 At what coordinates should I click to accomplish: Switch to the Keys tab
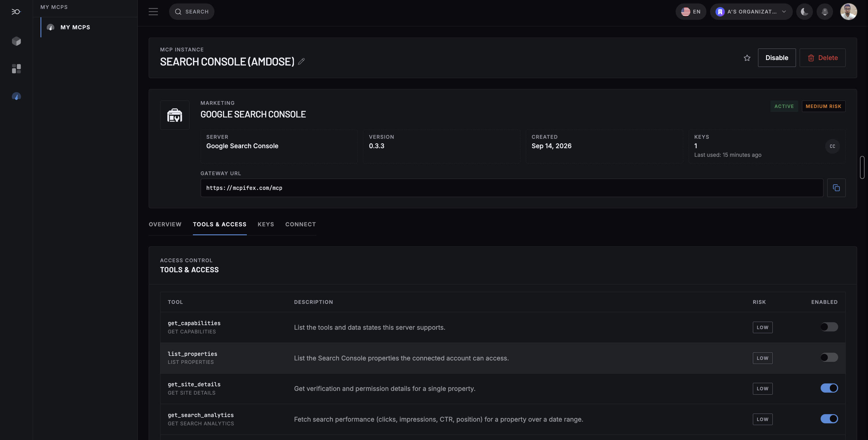pyautogui.click(x=266, y=225)
